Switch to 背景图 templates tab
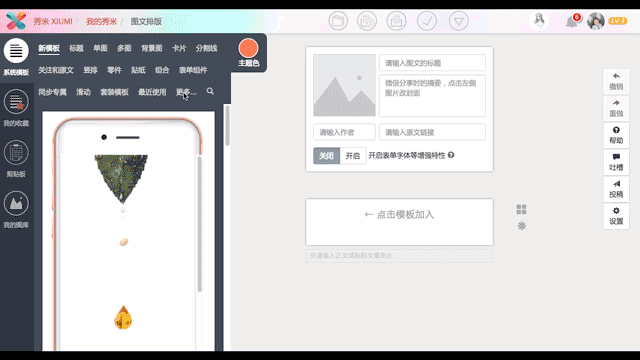The height and width of the screenshot is (360, 640). 152,49
